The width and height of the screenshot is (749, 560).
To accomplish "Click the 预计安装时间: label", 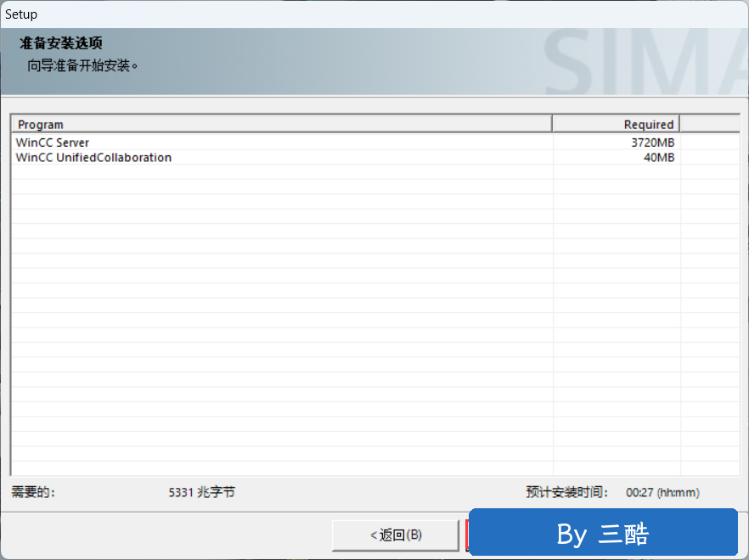I will point(566,492).
